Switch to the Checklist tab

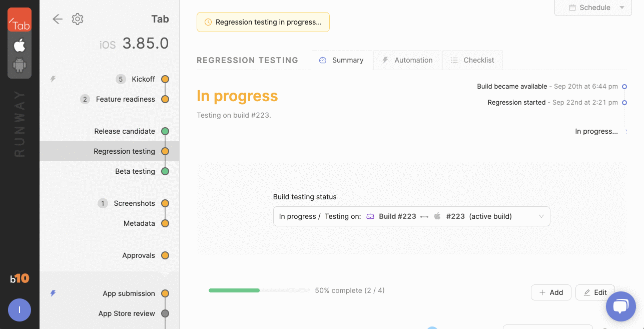click(472, 60)
